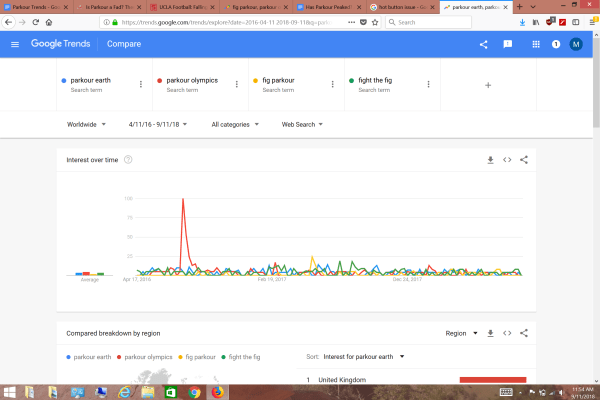The width and height of the screenshot is (600, 400).
Task: Click embed icon for Interest over time
Action: click(507, 159)
